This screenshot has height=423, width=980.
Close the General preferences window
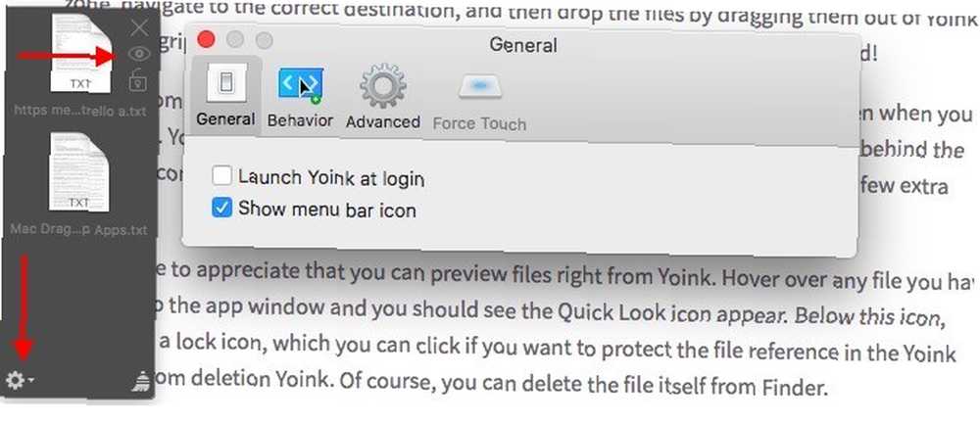tap(206, 40)
